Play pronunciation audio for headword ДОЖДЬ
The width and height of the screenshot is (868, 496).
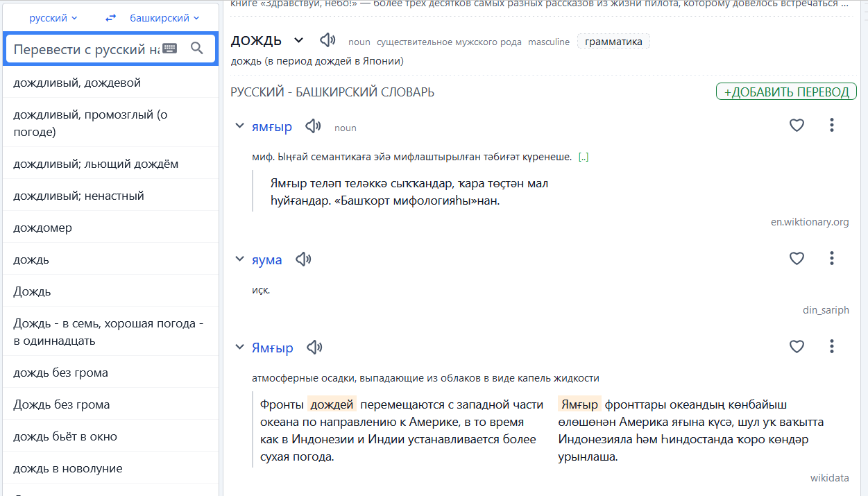[327, 40]
